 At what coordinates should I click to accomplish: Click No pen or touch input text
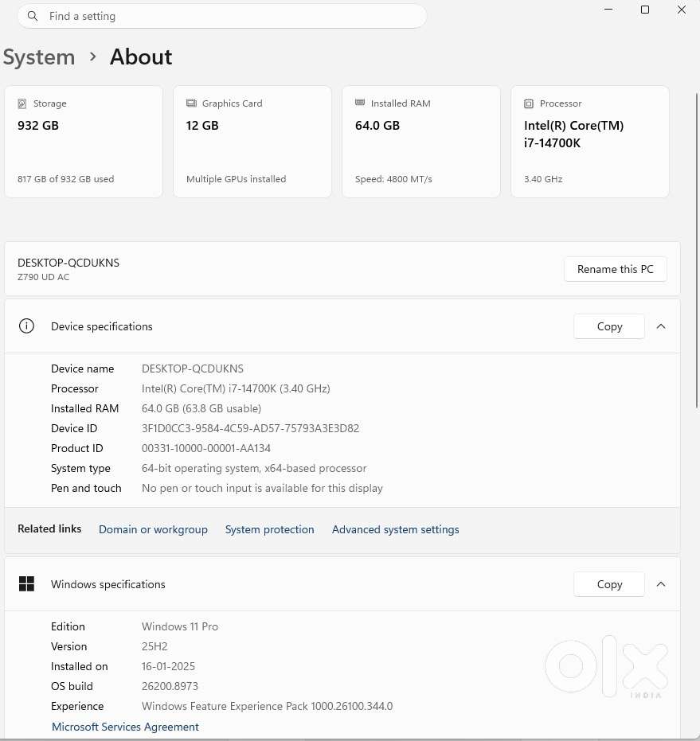(262, 488)
